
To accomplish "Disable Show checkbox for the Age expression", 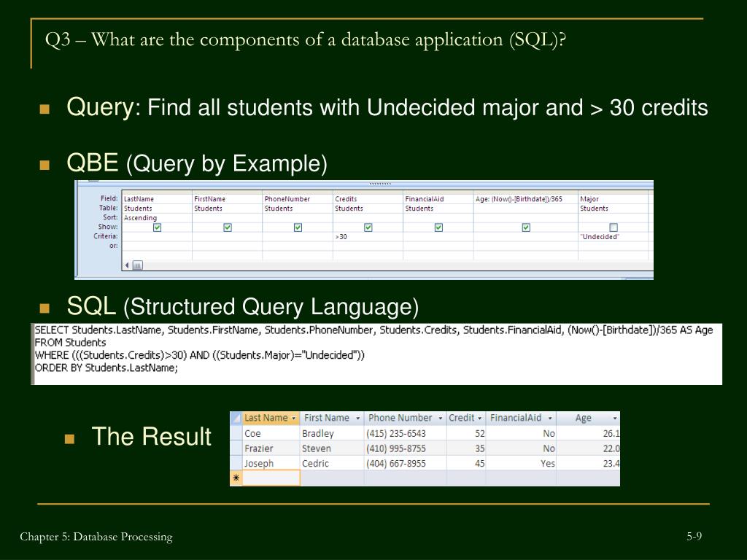I will coord(526,227).
